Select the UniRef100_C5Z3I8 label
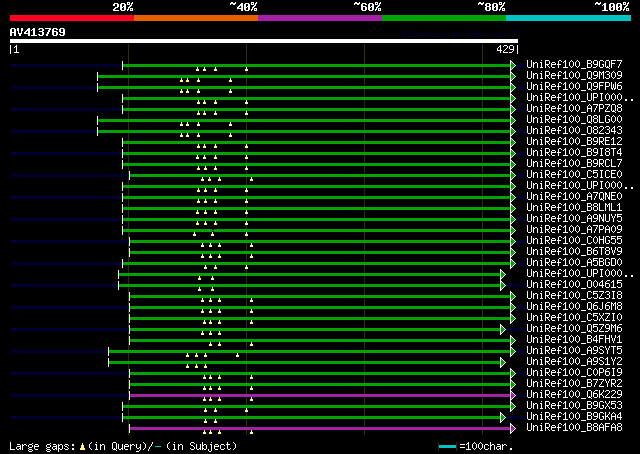 click(x=574, y=296)
